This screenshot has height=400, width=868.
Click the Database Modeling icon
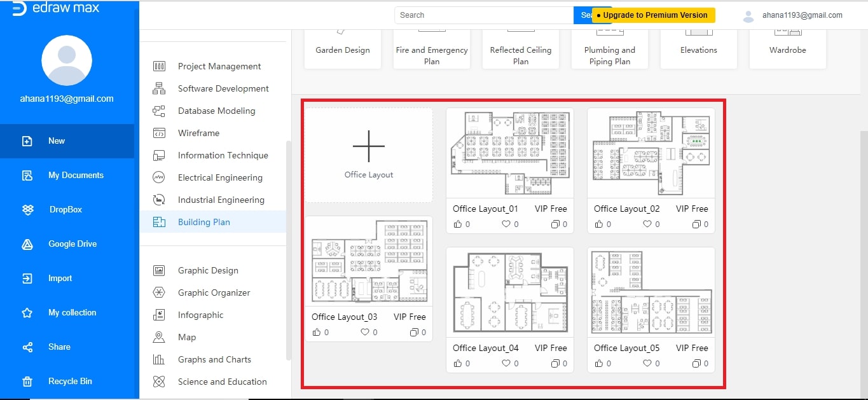[x=158, y=111]
